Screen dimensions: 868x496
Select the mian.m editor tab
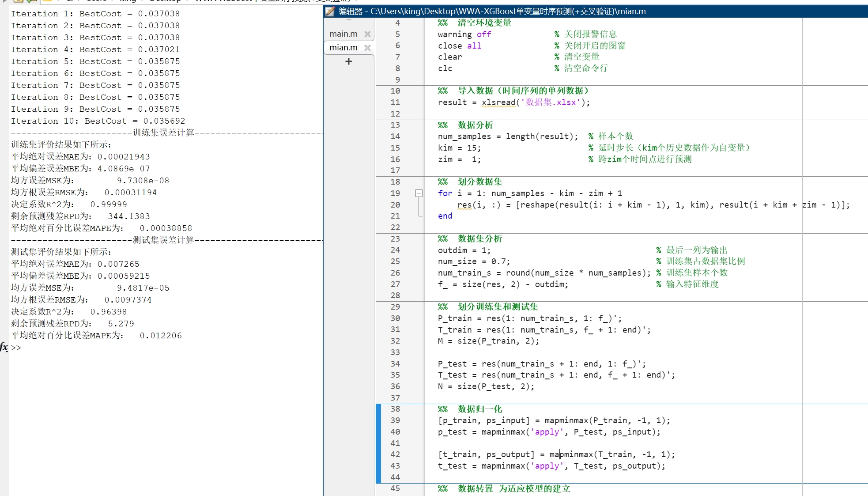tap(343, 48)
